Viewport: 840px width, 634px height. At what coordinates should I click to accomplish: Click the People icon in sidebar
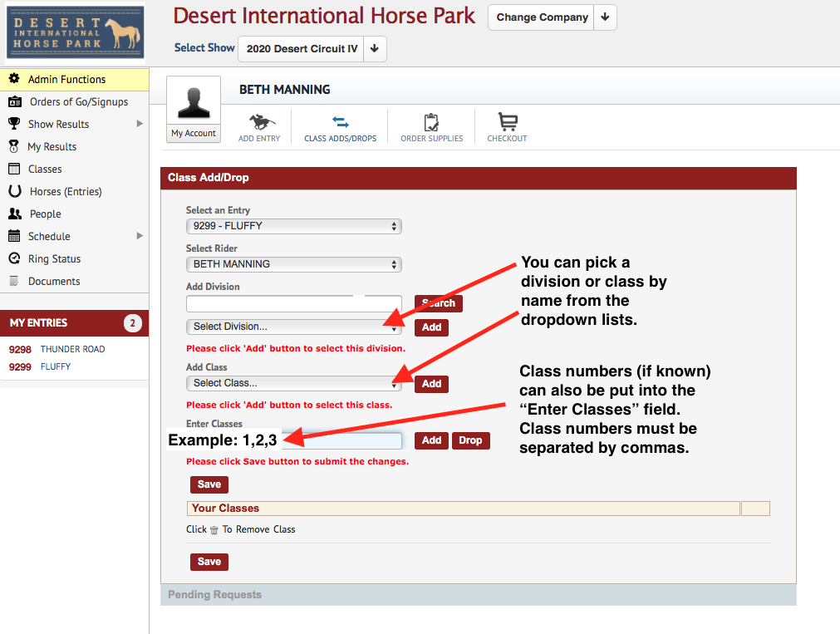[x=15, y=214]
